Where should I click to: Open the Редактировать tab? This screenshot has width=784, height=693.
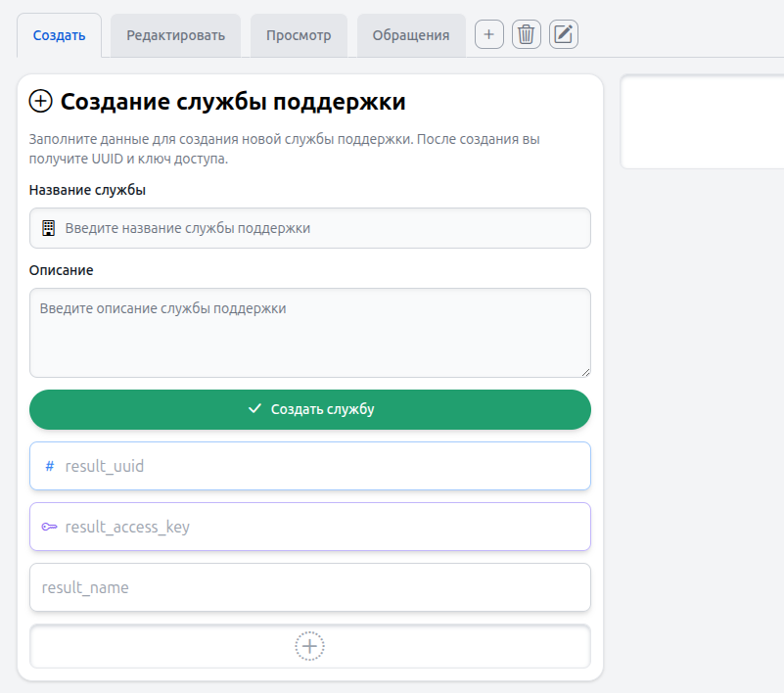[175, 35]
